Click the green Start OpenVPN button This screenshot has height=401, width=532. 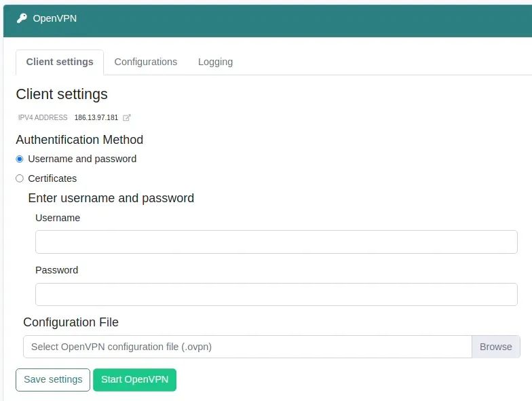134,379
